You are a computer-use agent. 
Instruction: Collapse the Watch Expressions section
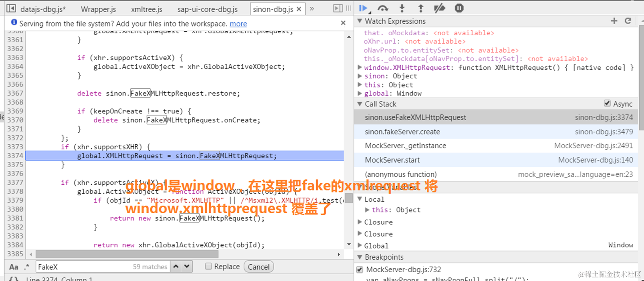[x=360, y=21]
